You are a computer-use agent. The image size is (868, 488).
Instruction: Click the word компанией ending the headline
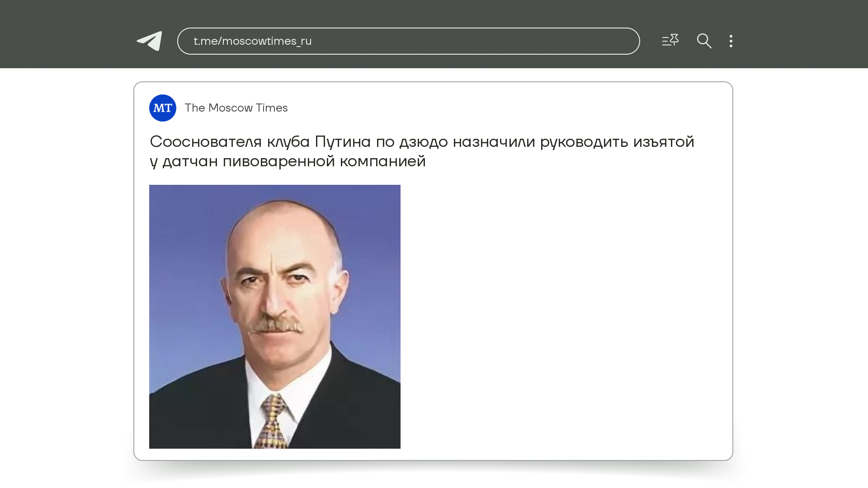pyautogui.click(x=382, y=161)
